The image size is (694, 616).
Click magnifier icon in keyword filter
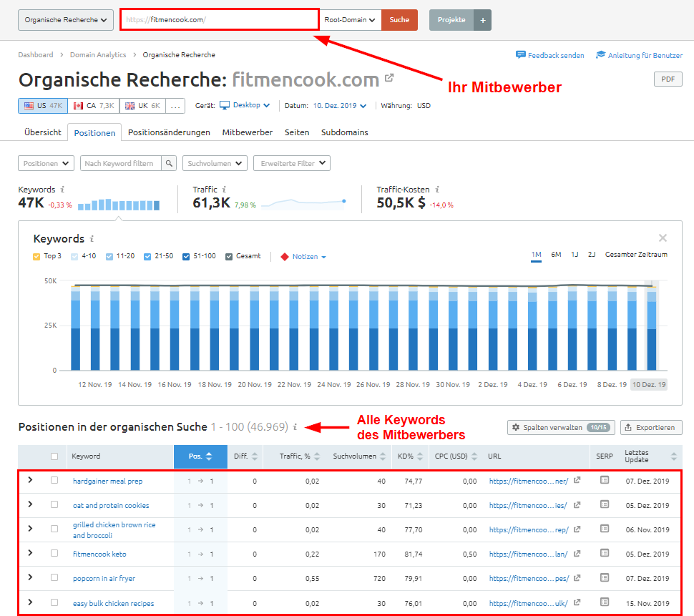tap(169, 163)
